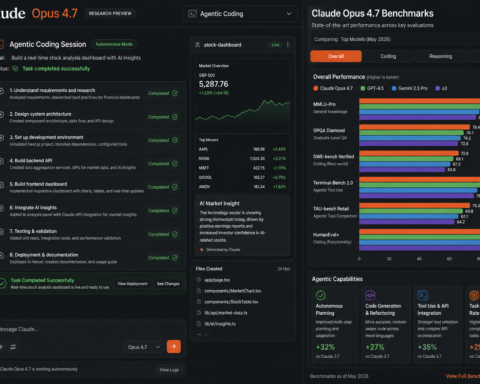Click the green check beside Task completed successfully
Viewport: 480px width, 384px height.
(15, 69)
